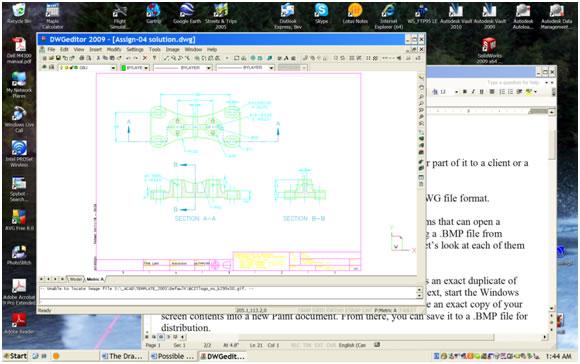Click the yellow highlight icon in Word
The height and width of the screenshot is (364, 580).
click(x=529, y=91)
